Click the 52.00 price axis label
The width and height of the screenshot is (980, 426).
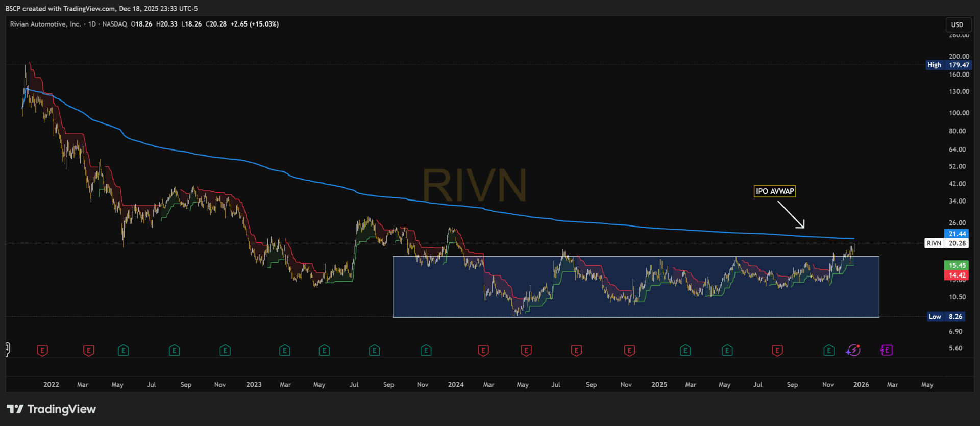point(958,166)
